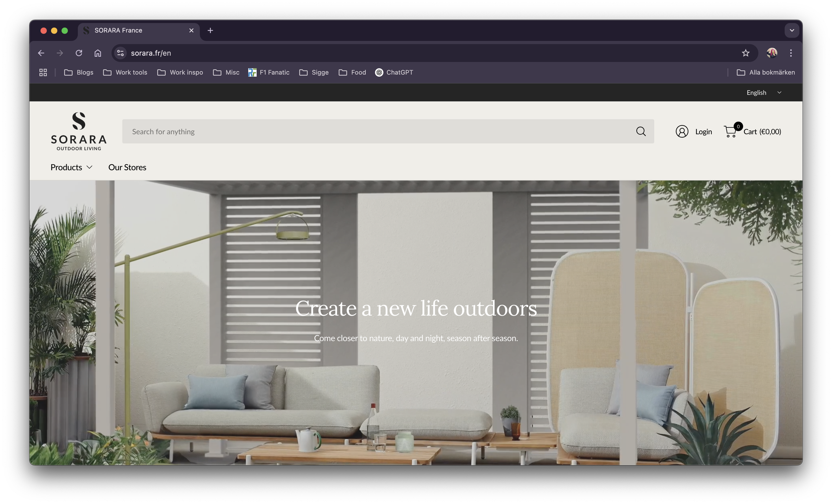Open Chrome three-dot menu
The width and height of the screenshot is (832, 504).
coord(791,53)
